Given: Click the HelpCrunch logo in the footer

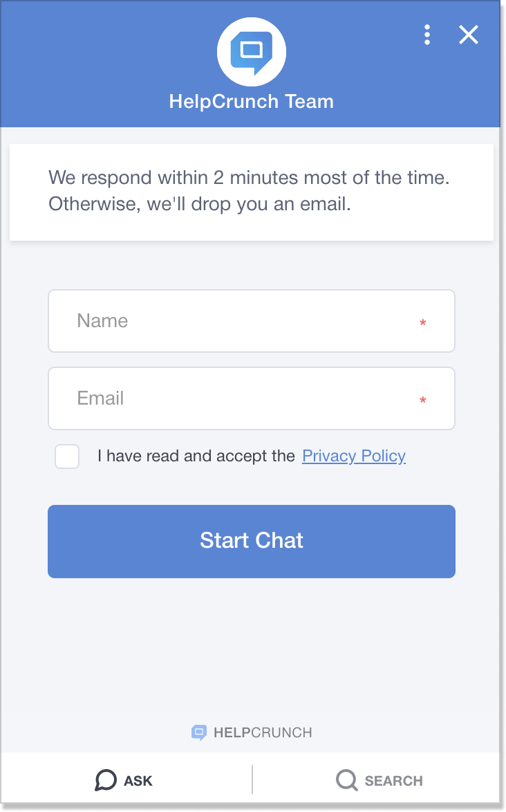Looking at the screenshot, I should [x=200, y=732].
